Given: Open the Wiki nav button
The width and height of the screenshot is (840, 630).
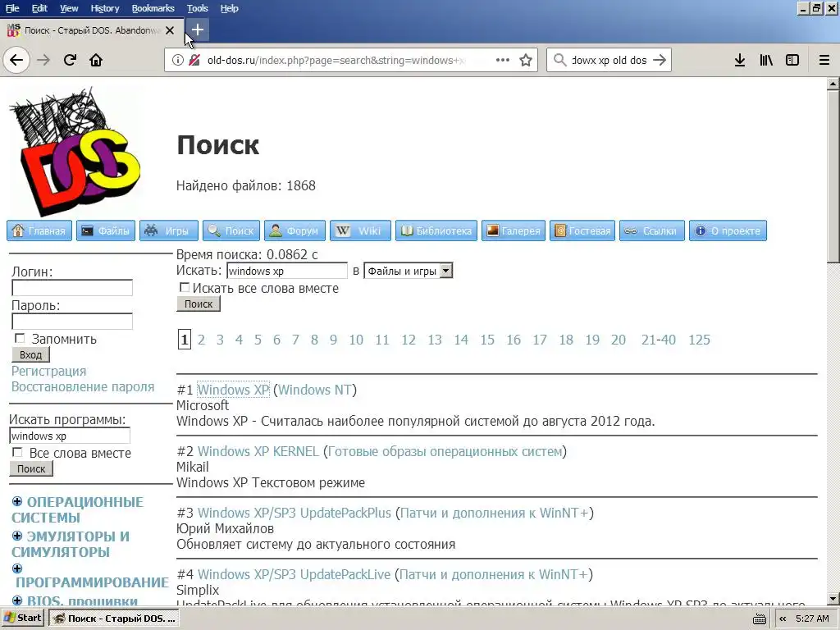Looking at the screenshot, I should click(x=361, y=231).
